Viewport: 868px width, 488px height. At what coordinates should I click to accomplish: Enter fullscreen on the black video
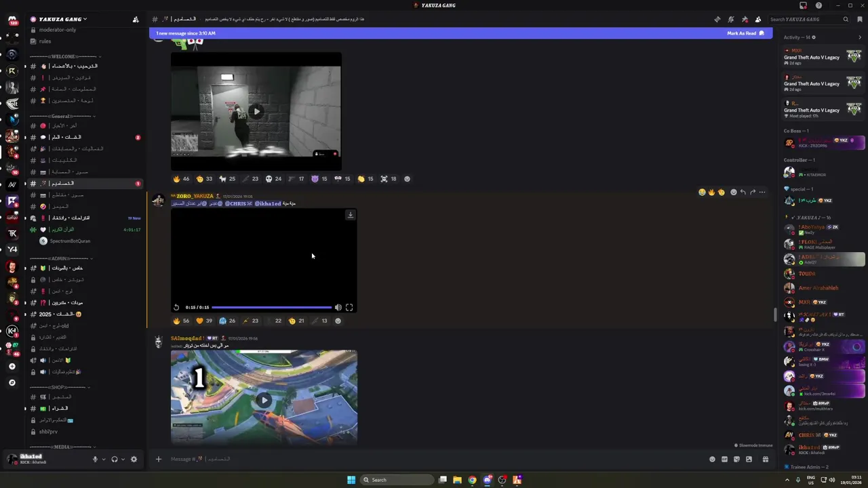[x=349, y=307]
